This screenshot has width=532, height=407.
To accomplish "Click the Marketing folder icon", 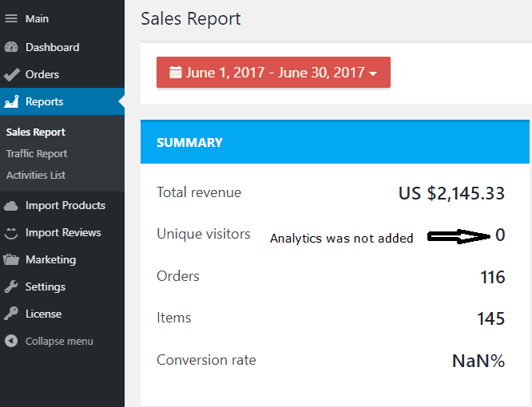I will (x=11, y=259).
